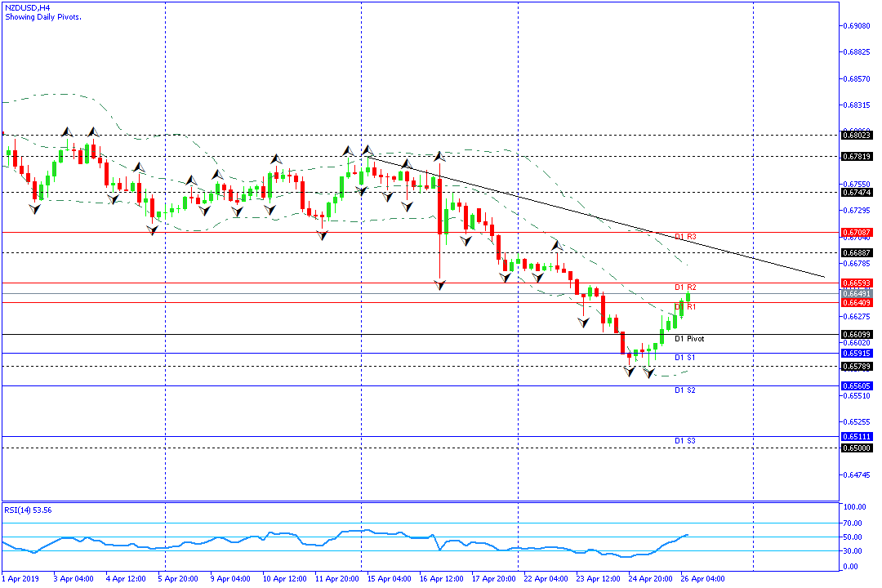Select the D1 R1 pivot label
The height and width of the screenshot is (588, 882).
pyautogui.click(x=685, y=307)
